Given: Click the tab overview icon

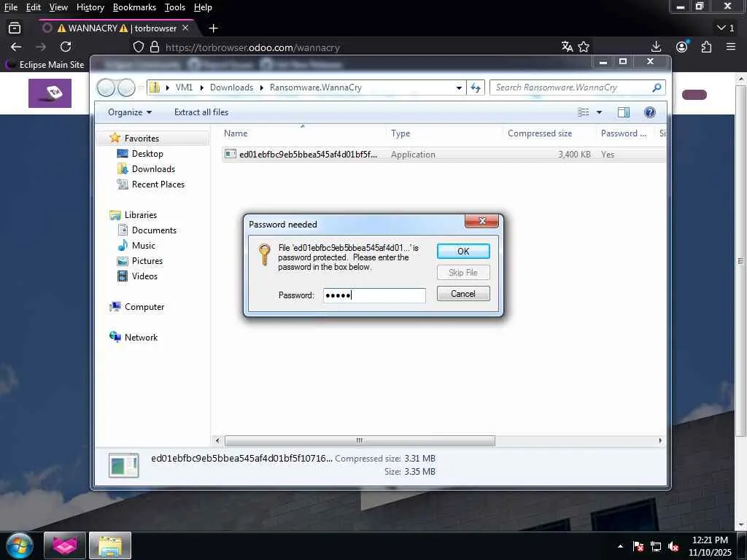Looking at the screenshot, I should (15, 28).
